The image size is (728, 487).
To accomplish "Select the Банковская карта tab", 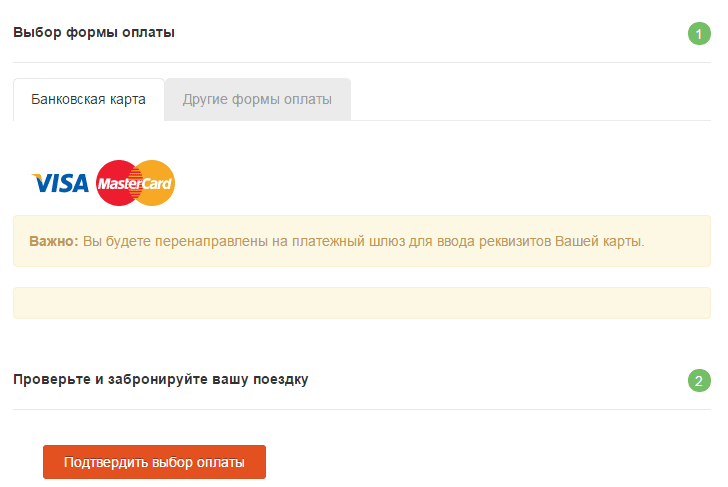I will (x=89, y=99).
